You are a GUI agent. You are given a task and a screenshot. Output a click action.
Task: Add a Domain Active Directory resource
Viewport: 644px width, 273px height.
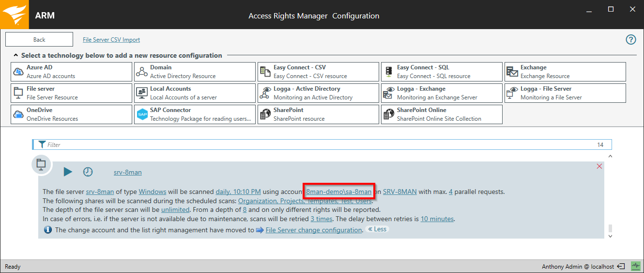click(x=195, y=72)
